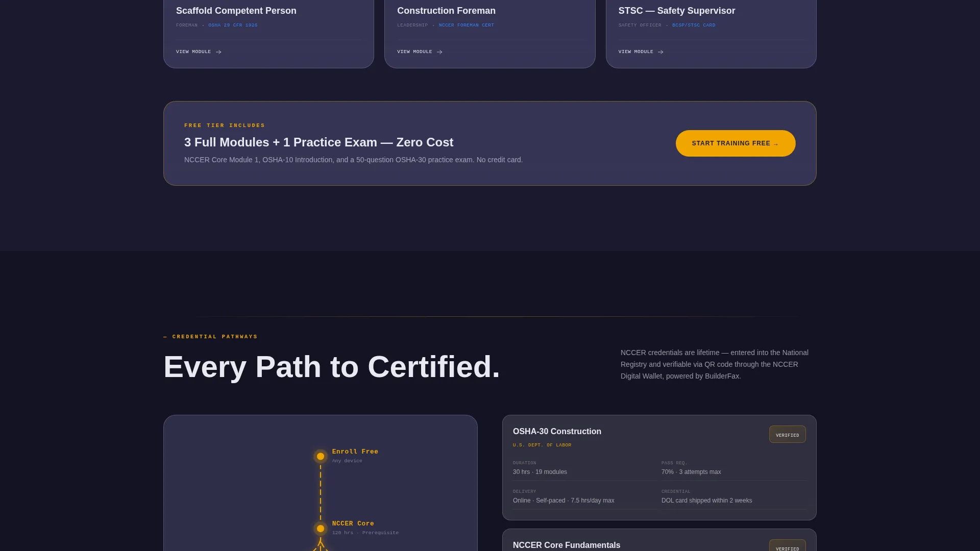This screenshot has width=980, height=551.
Task: Click Construction Foreman card title
Action: click(446, 11)
